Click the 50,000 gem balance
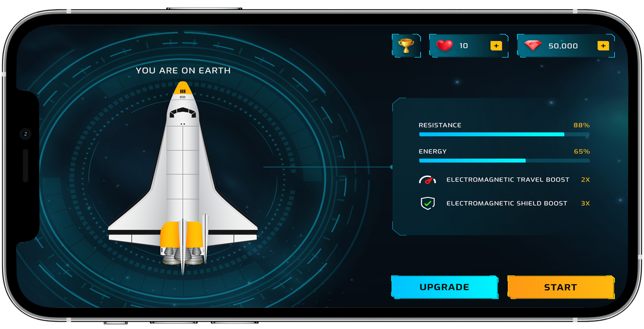Screen dimensions: 644x329 [563, 46]
